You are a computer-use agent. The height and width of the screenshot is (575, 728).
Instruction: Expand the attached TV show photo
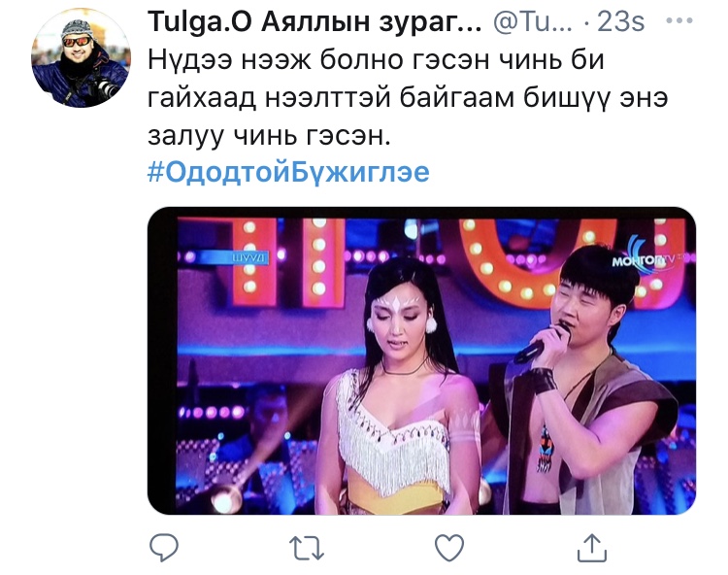coord(421,361)
